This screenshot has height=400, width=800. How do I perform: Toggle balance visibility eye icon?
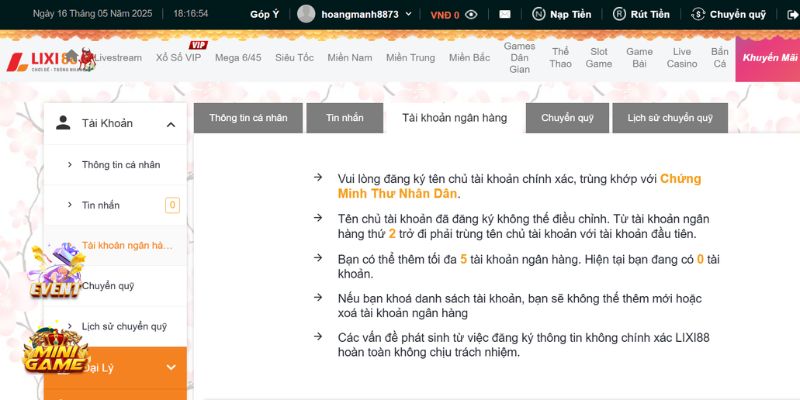pos(471,15)
